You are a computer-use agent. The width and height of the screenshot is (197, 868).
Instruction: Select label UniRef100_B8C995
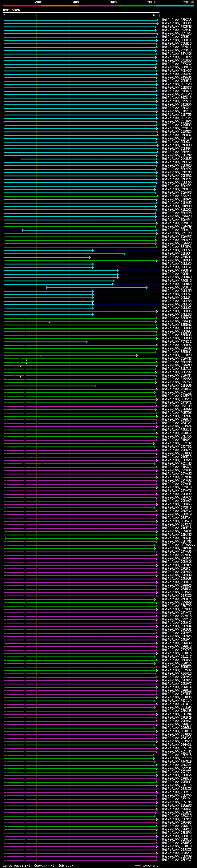coord(176,332)
